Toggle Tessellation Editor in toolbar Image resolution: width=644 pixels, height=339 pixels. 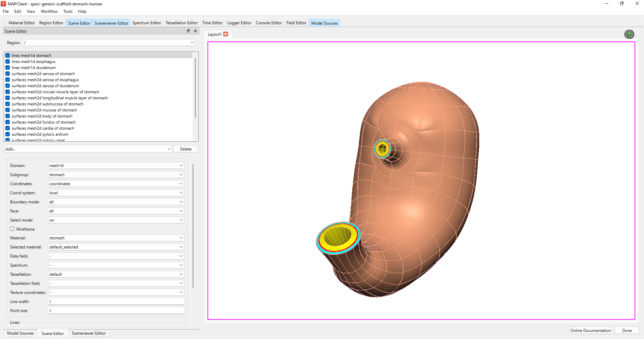(182, 23)
